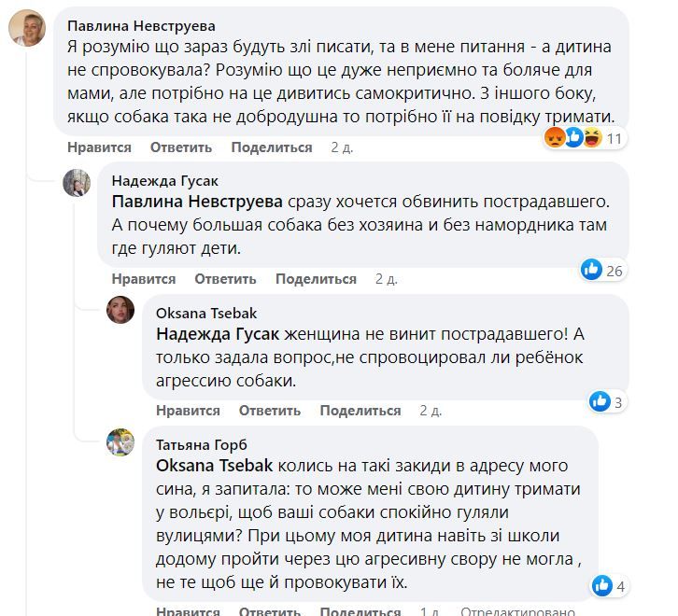Click Павлина Невструева's profile avatar
678x616 pixels.
tap(28, 28)
